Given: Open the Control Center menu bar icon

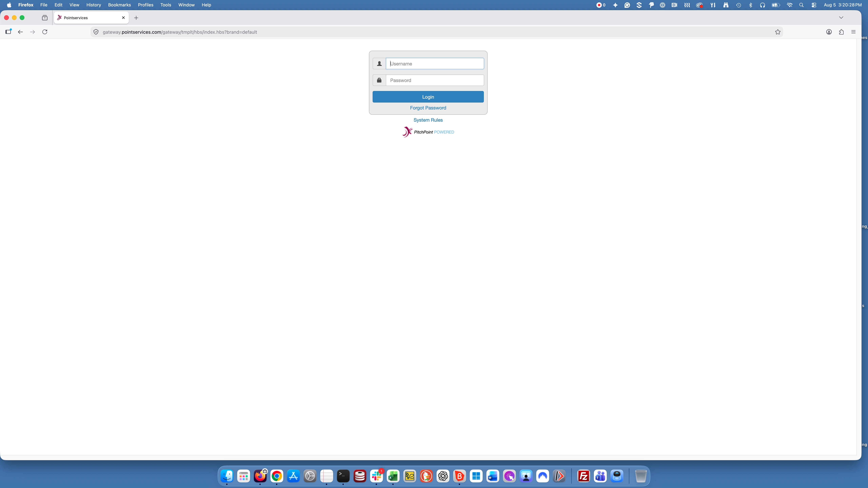Looking at the screenshot, I should (x=814, y=5).
